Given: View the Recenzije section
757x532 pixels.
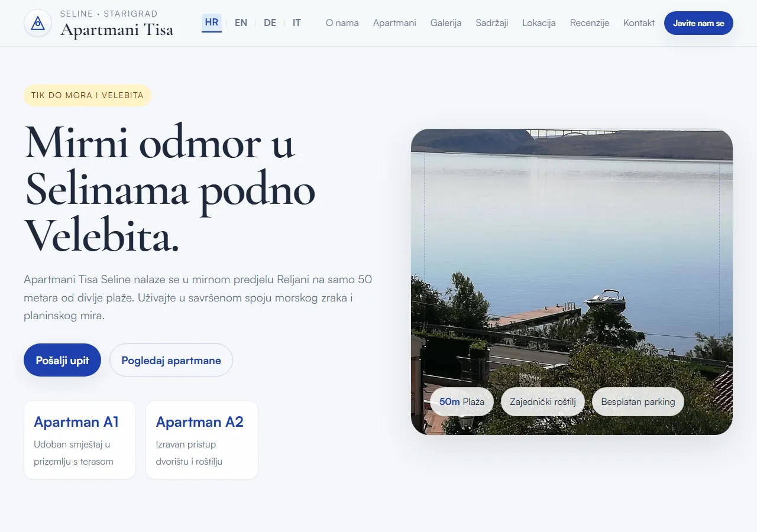Looking at the screenshot, I should click(x=590, y=23).
